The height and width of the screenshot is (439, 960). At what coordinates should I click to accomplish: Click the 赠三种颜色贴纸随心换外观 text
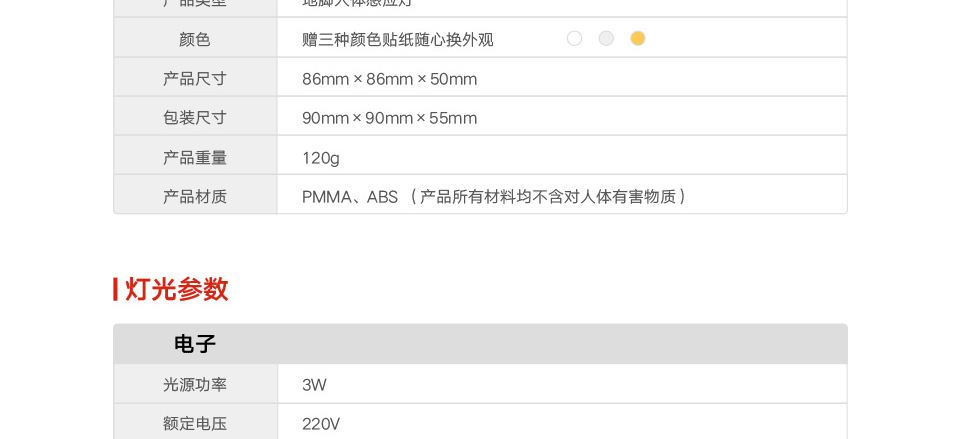pyautogui.click(x=398, y=40)
